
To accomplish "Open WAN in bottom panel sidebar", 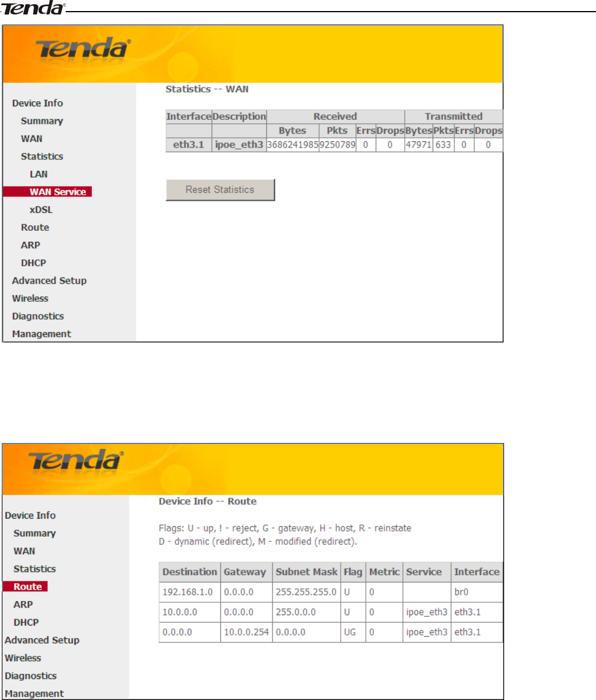I will 24,551.
